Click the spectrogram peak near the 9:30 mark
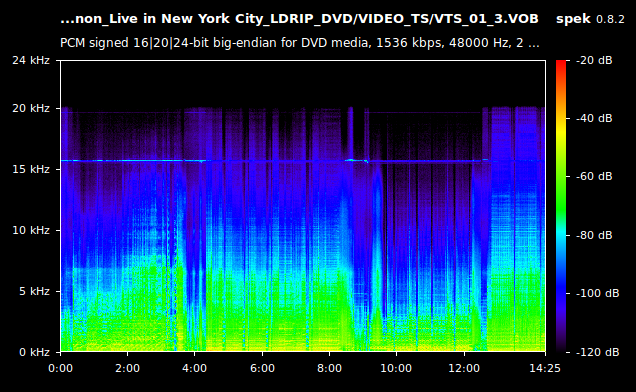The height and width of the screenshot is (392, 636). click(x=378, y=260)
